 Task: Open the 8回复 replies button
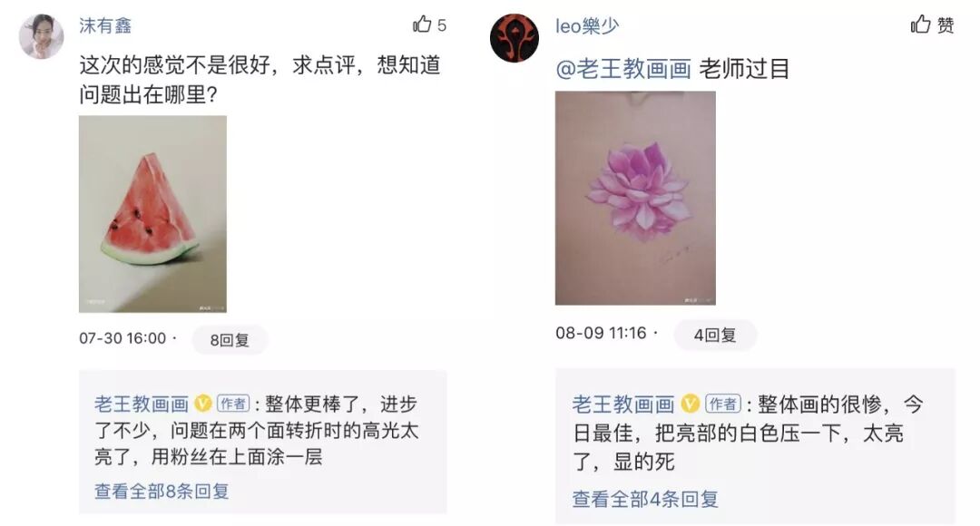click(x=230, y=340)
